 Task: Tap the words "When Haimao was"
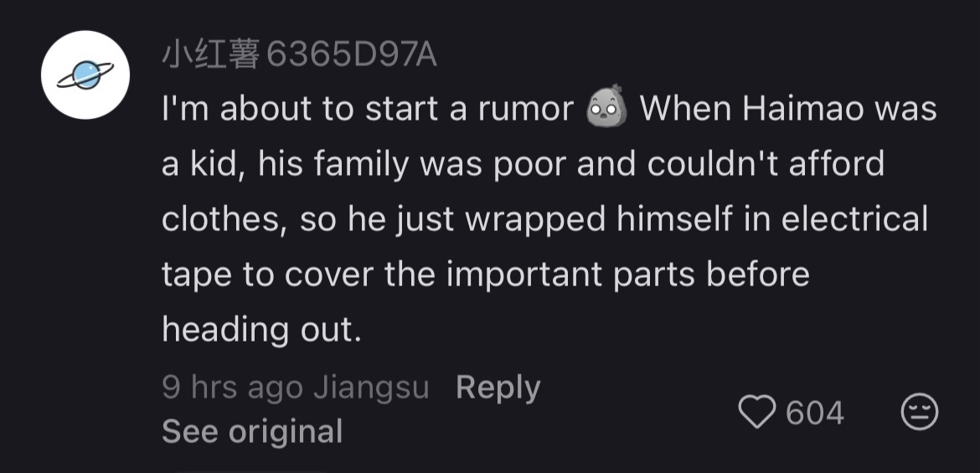789,109
